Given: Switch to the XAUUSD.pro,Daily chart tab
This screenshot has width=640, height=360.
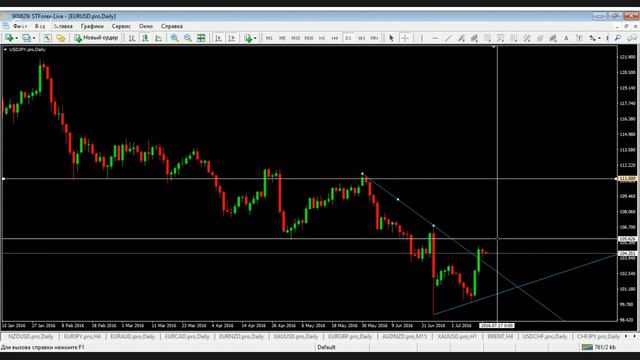Looking at the screenshot, I should pos(296,336).
